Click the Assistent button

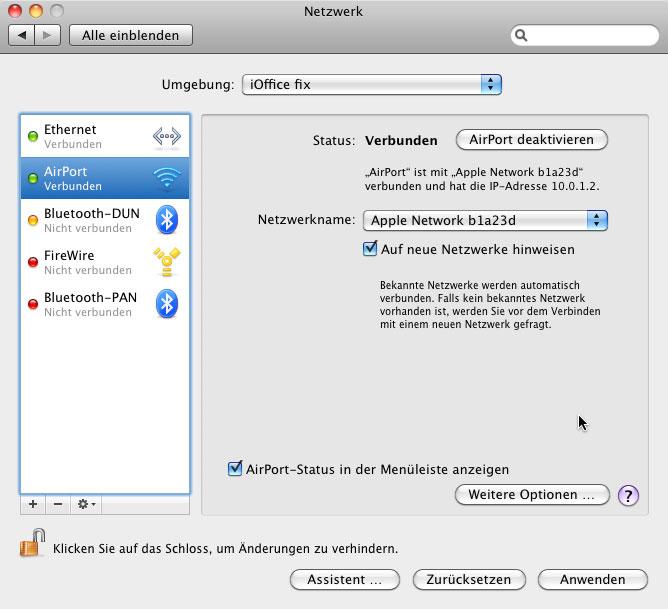[x=345, y=580]
